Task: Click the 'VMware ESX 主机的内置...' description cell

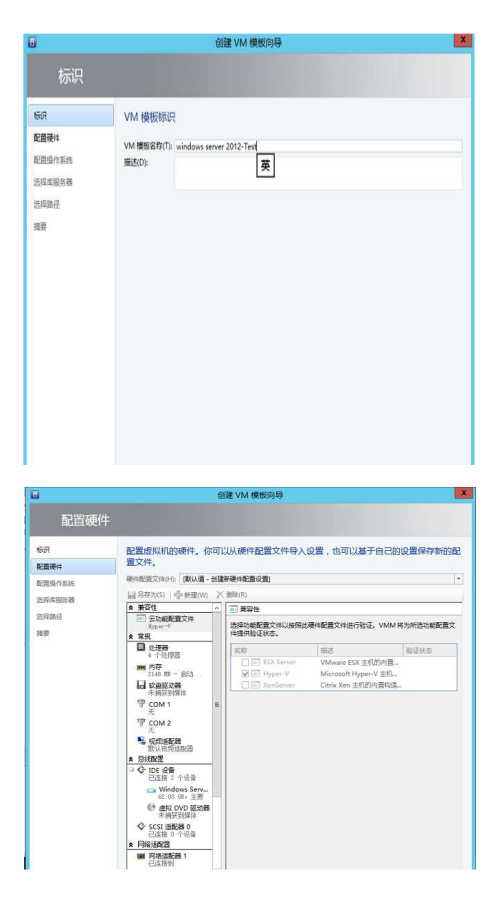Action: point(360,662)
